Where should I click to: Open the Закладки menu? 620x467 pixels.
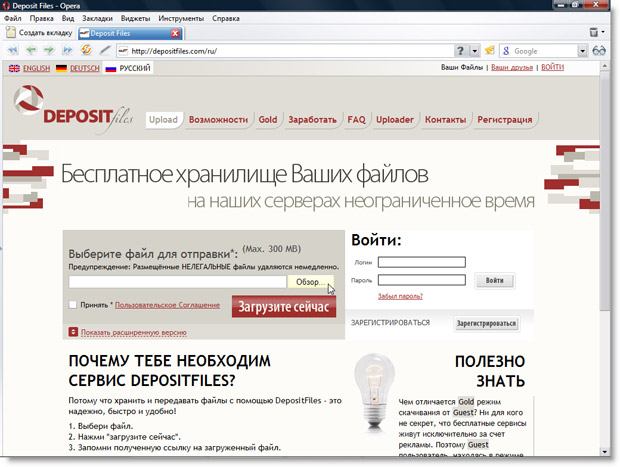(x=97, y=18)
